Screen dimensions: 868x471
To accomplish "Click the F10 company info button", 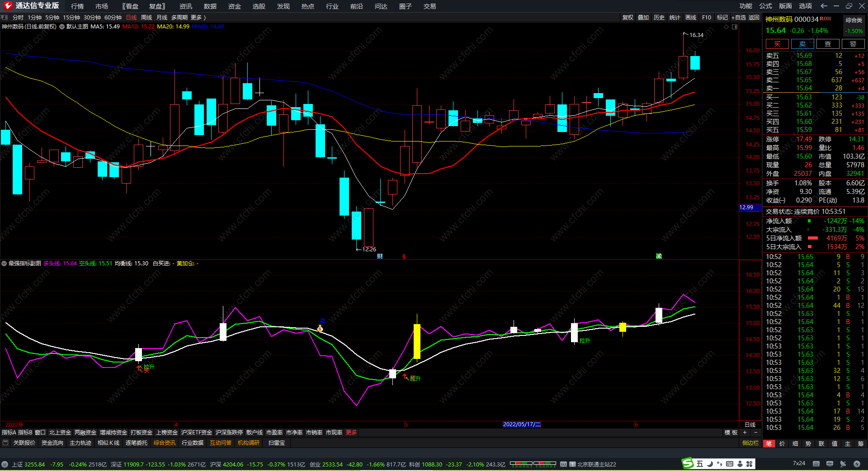I will coord(707,17).
